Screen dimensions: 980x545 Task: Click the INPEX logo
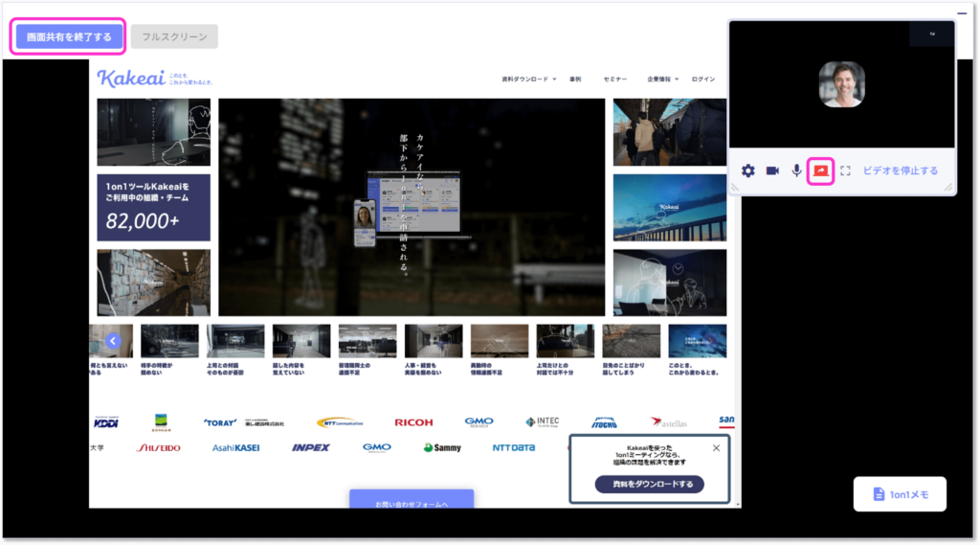click(x=311, y=448)
